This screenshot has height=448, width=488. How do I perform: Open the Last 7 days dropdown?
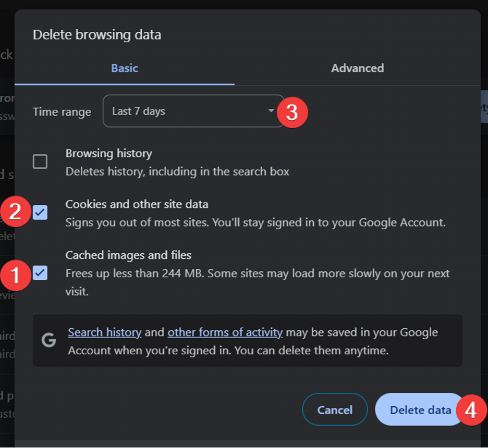pos(193,111)
